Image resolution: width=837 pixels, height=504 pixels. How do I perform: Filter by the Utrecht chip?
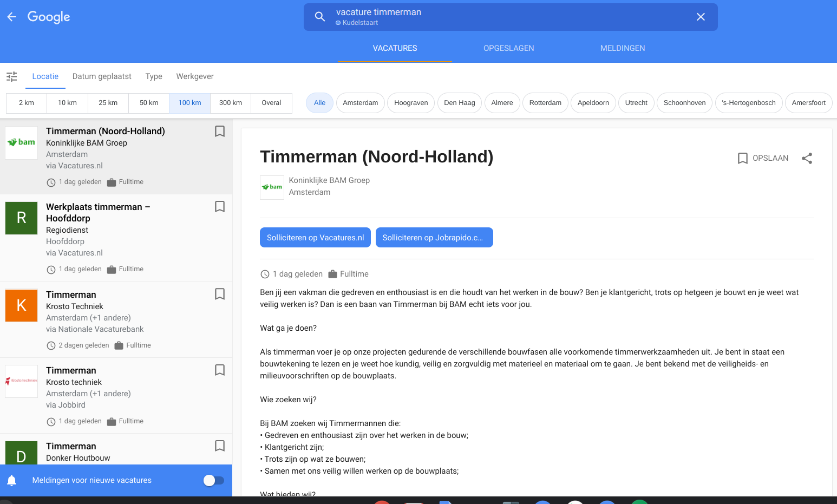tap(636, 103)
